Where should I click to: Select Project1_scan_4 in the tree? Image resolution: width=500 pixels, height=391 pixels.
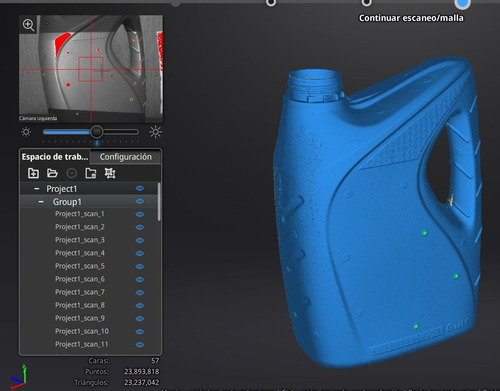(x=80, y=253)
